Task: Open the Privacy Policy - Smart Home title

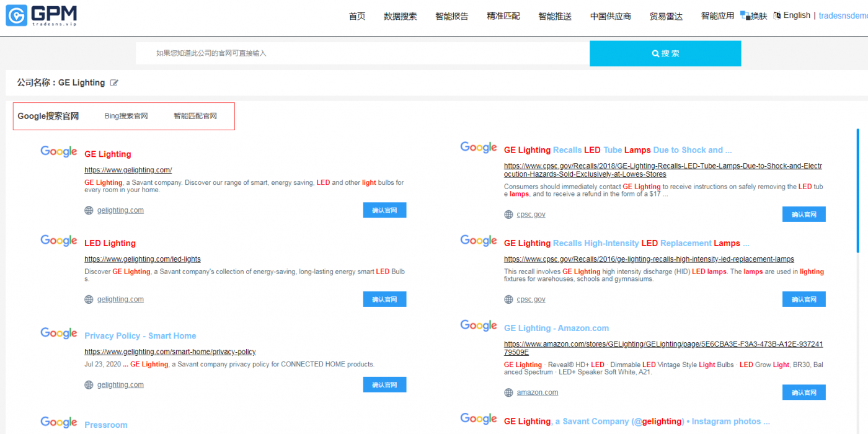Action: (x=140, y=336)
